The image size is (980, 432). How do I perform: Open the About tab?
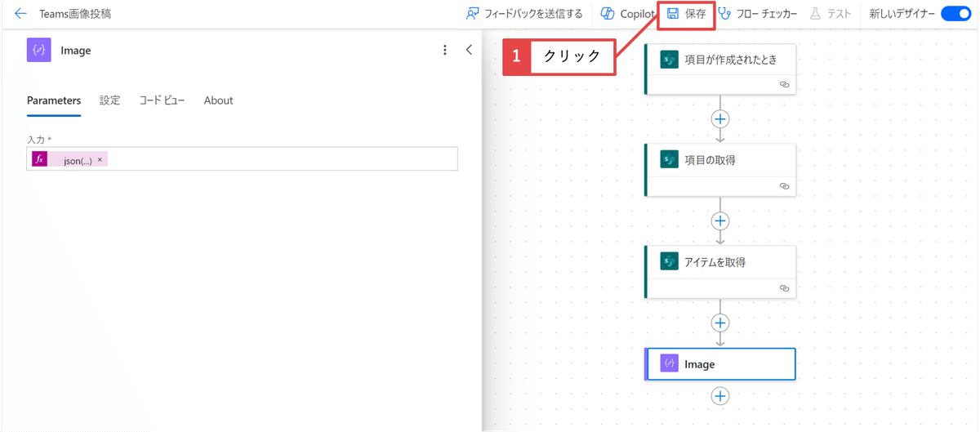(218, 100)
